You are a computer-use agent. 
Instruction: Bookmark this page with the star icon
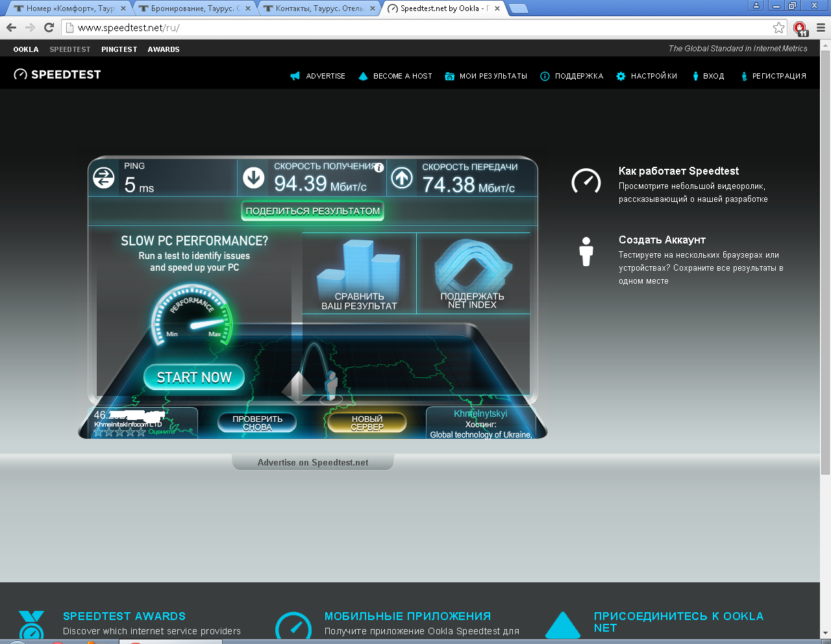(778, 27)
